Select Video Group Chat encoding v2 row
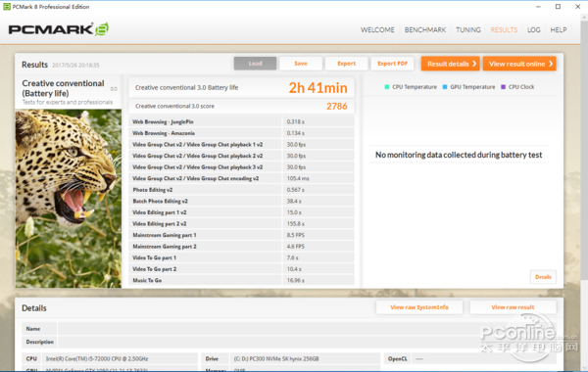 point(241,178)
